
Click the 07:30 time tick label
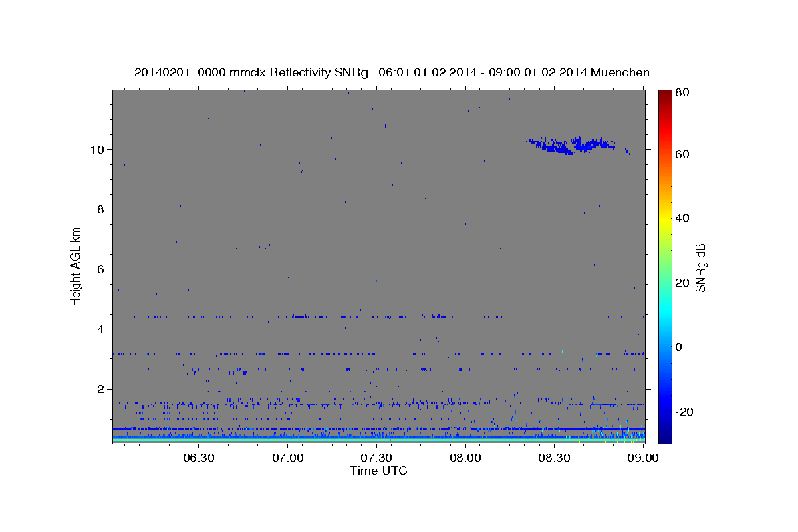[377, 458]
